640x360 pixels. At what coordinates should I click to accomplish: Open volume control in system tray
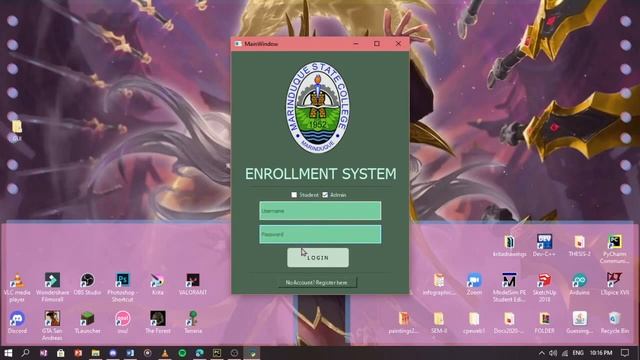[553, 353]
